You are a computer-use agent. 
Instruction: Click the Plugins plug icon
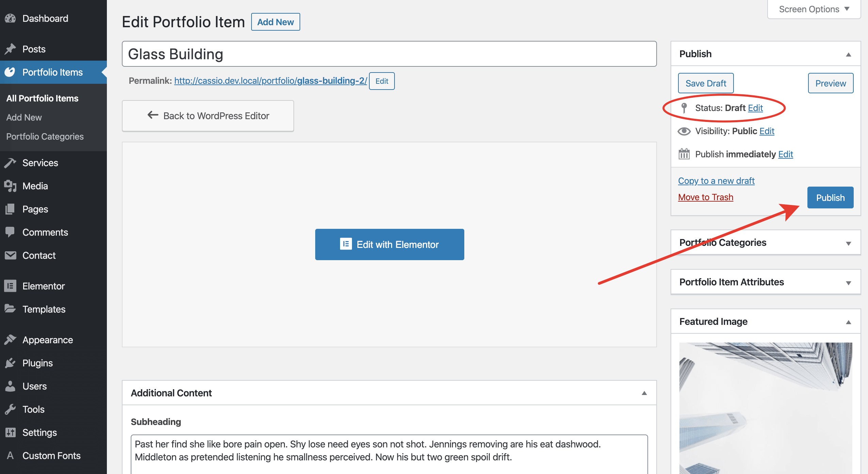[x=11, y=363]
